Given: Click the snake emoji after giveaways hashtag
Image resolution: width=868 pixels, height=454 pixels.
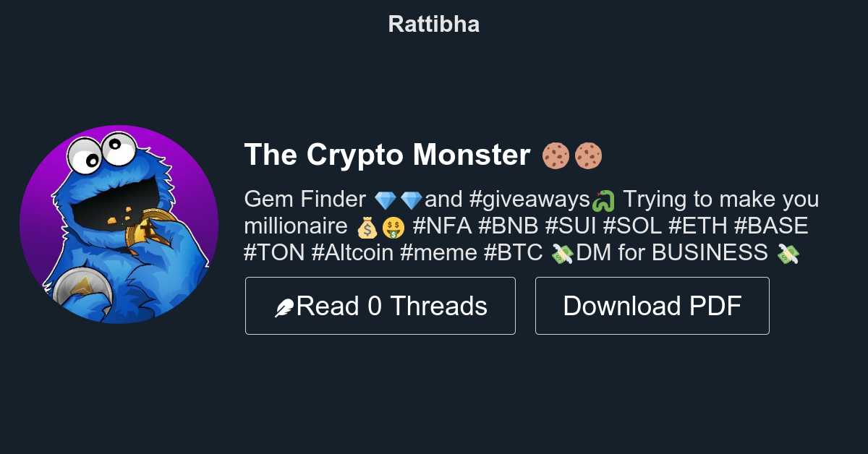Looking at the screenshot, I should click(x=602, y=200).
